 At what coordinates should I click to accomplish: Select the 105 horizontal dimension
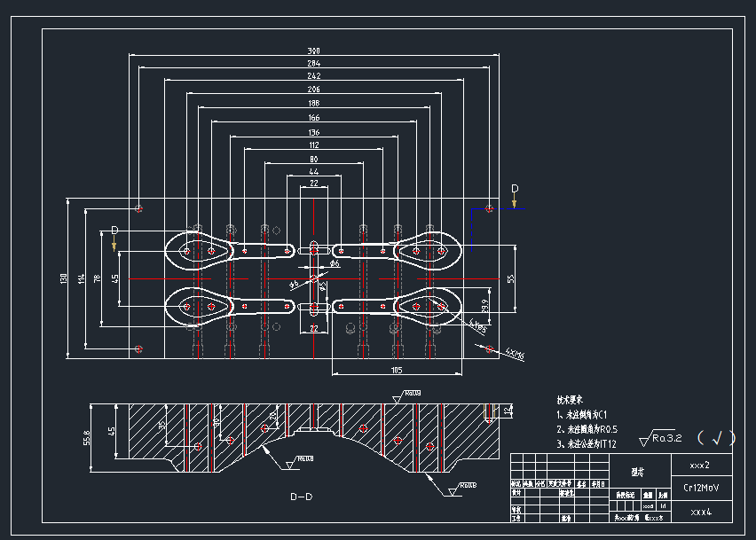[397, 370]
